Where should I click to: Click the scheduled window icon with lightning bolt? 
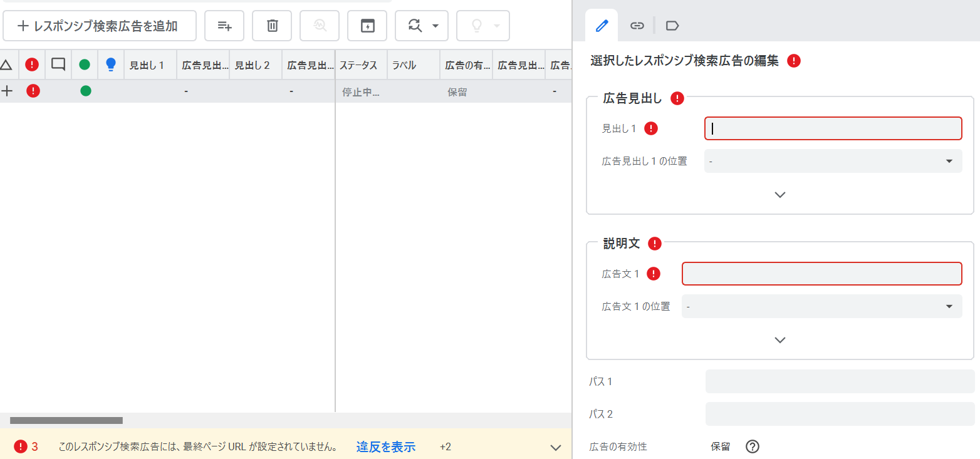(367, 26)
